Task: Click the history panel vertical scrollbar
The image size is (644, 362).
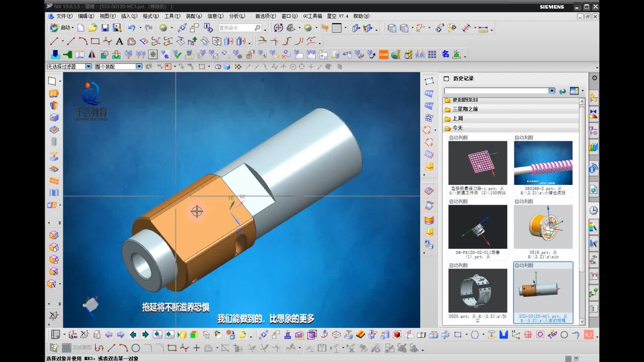Action: (x=582, y=188)
